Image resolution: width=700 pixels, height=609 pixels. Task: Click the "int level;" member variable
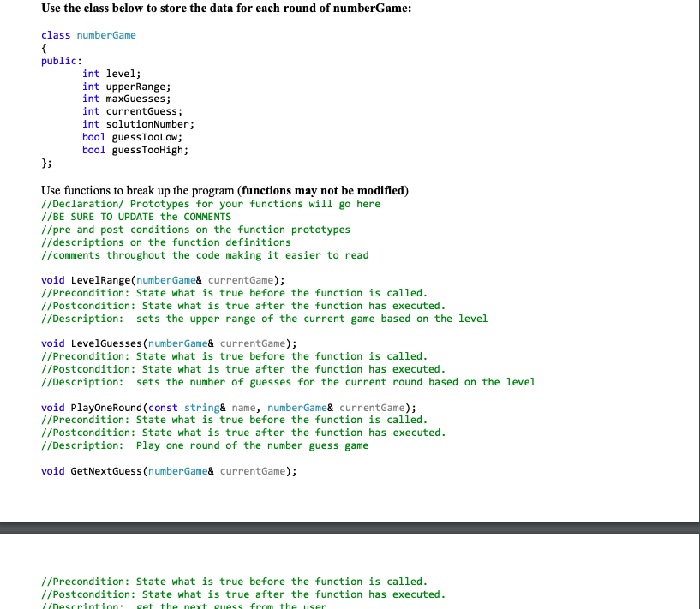point(105,73)
